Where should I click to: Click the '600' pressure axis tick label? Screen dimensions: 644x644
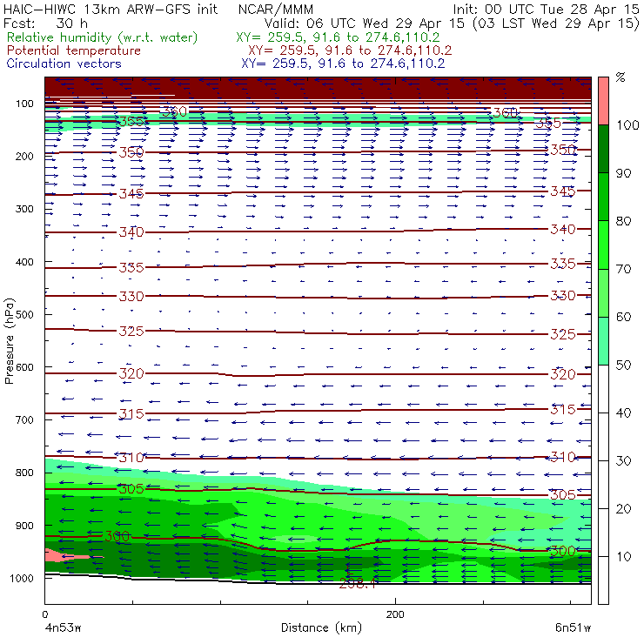coord(24,366)
